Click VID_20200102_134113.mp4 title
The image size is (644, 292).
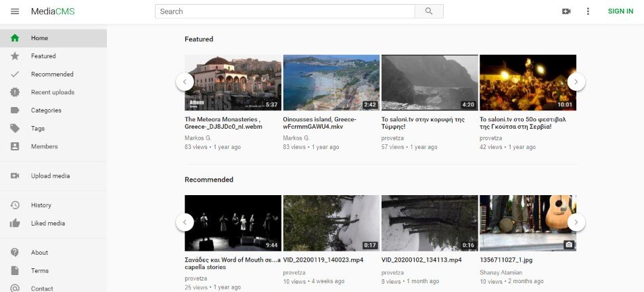click(x=421, y=260)
